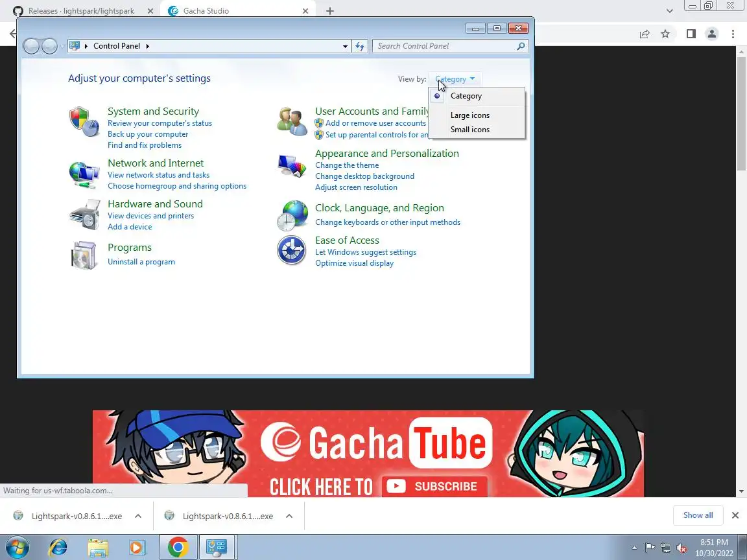Click Gacha Tube subscribe banner

click(x=368, y=453)
